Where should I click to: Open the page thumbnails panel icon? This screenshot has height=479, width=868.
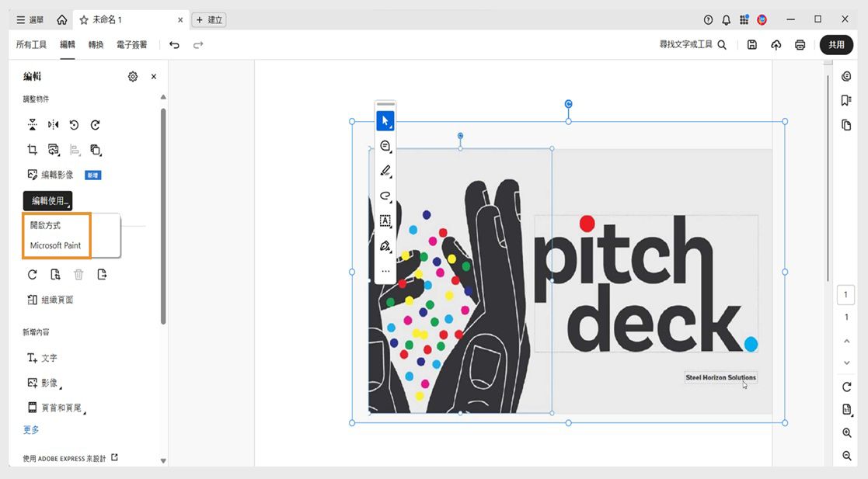point(846,125)
